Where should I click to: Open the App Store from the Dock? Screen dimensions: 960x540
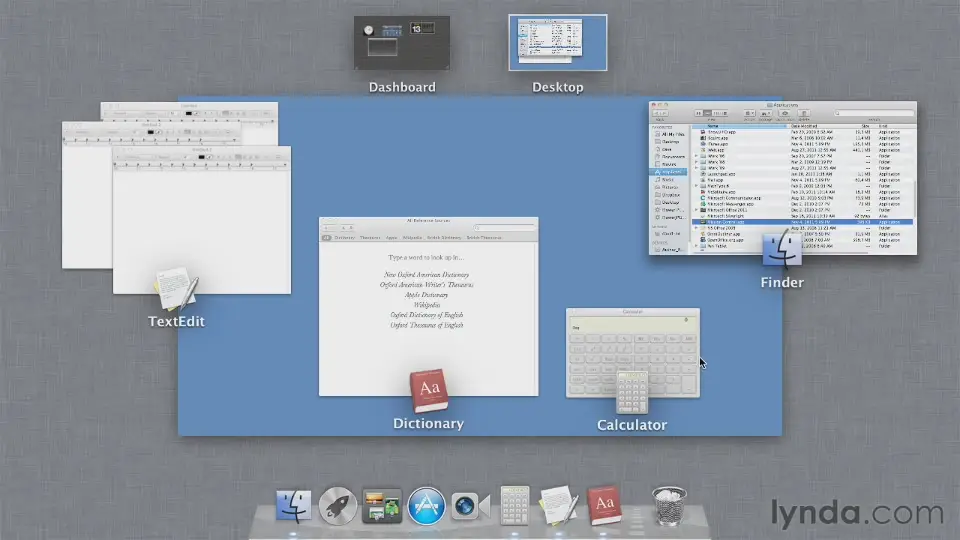426,506
